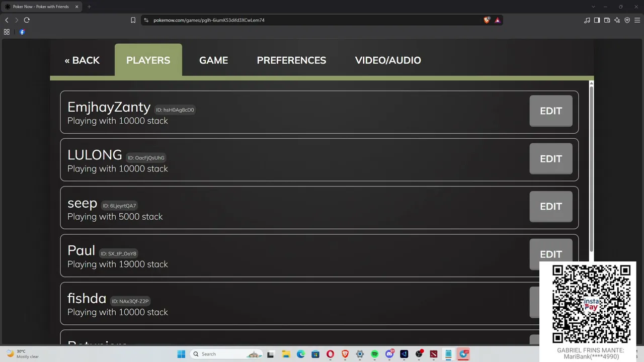Edit player seep
Image resolution: width=644 pixels, height=362 pixels.
pyautogui.click(x=551, y=207)
